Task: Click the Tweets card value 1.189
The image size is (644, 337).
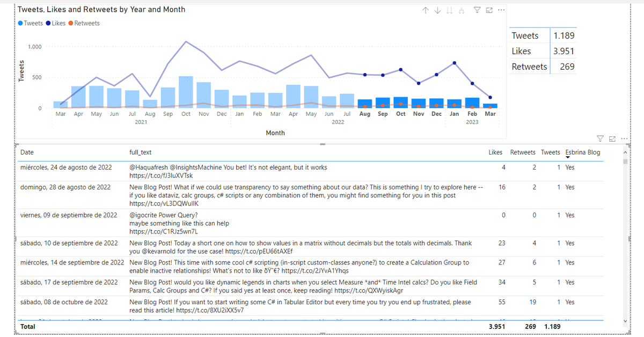Action: [x=563, y=35]
